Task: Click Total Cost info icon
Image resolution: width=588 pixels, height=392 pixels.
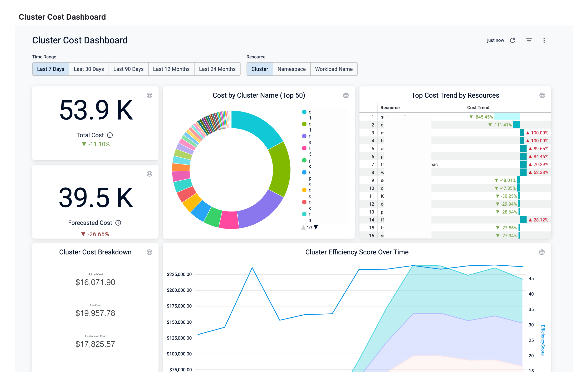Action: tap(110, 135)
